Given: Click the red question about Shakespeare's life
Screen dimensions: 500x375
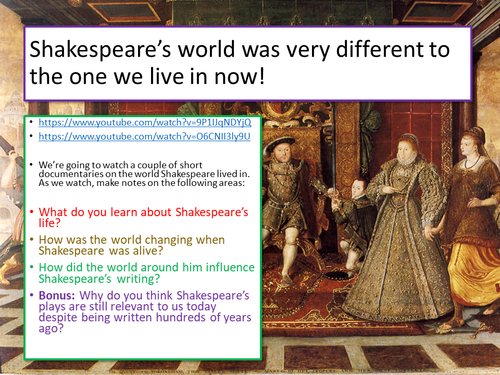Looking at the screenshot, I should click(x=143, y=217).
